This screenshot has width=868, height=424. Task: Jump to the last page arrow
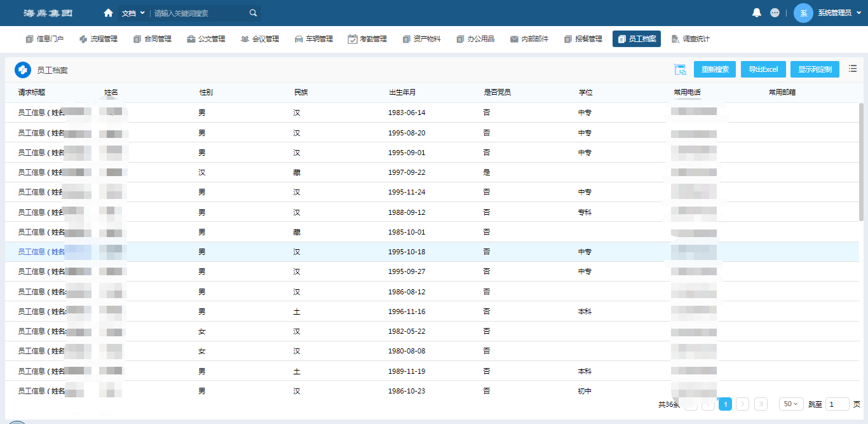tap(761, 404)
